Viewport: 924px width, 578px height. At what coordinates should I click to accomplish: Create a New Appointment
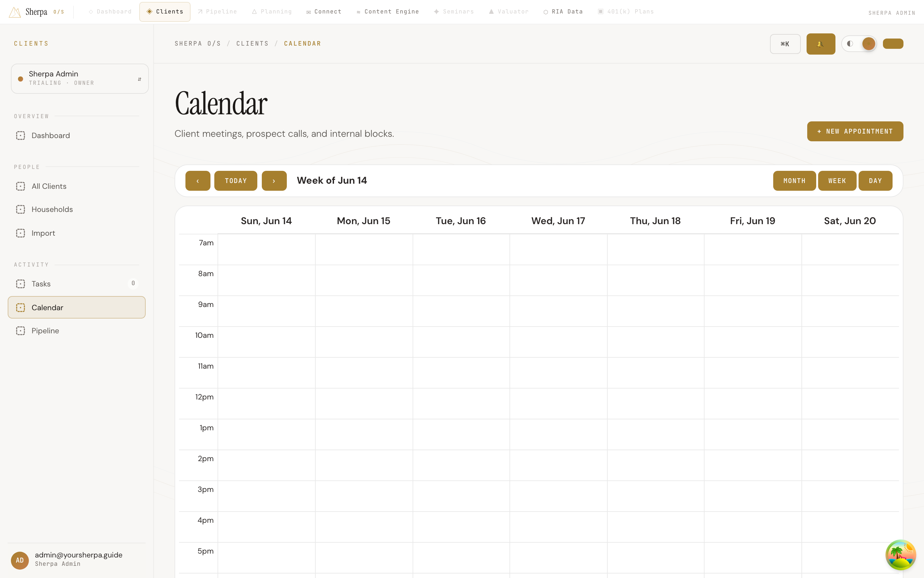click(855, 132)
